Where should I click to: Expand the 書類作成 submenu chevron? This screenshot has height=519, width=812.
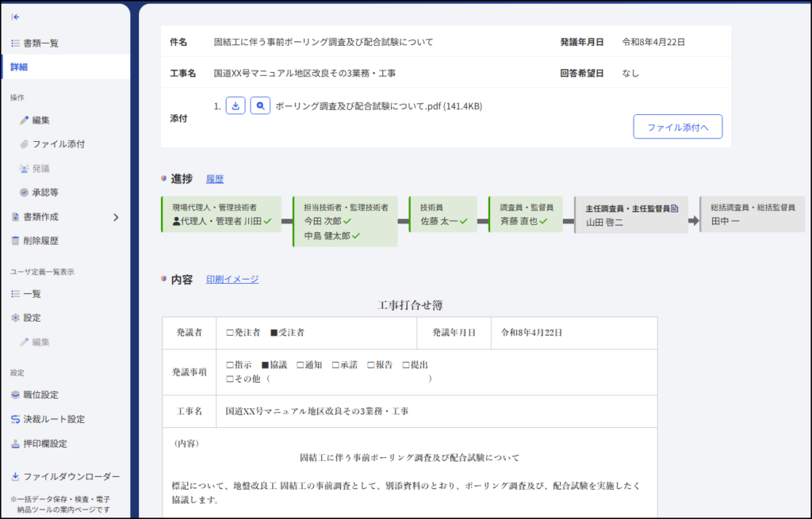pyautogui.click(x=116, y=217)
